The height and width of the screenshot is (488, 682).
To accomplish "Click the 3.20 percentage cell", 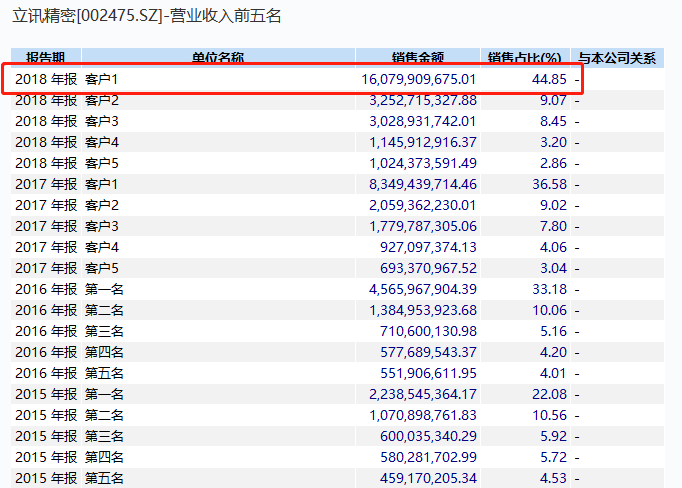I will pos(553,142).
